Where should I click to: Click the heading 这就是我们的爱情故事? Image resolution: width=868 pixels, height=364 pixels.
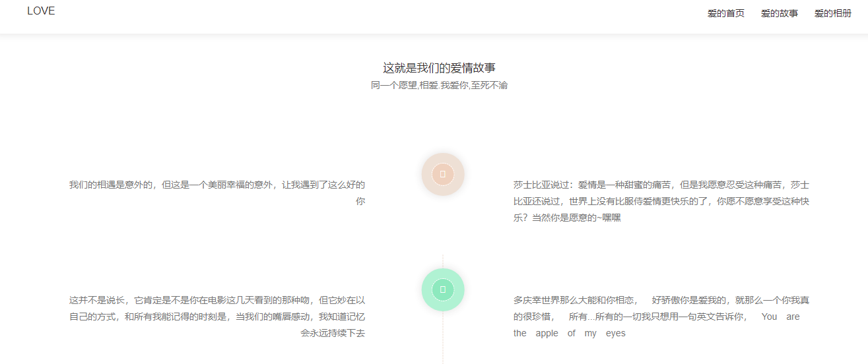439,68
